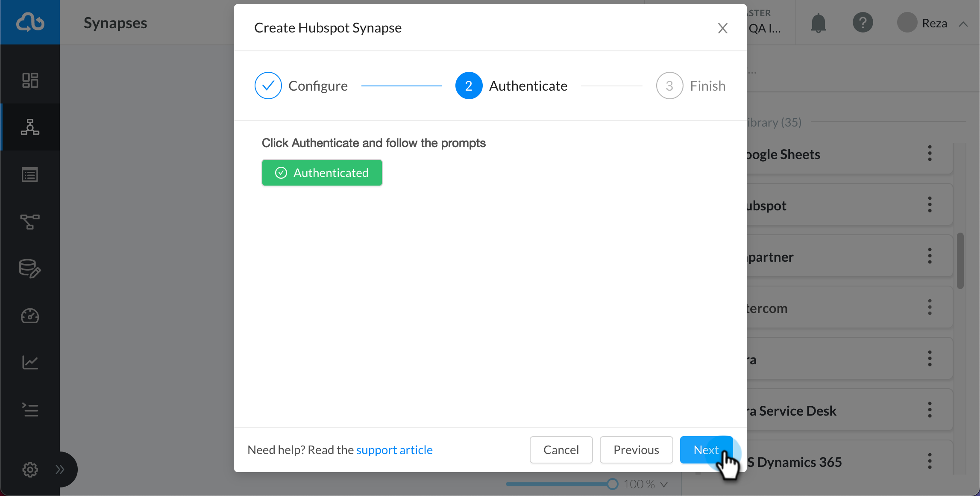980x496 pixels.
Task: Click the Cancel button
Action: click(561, 450)
